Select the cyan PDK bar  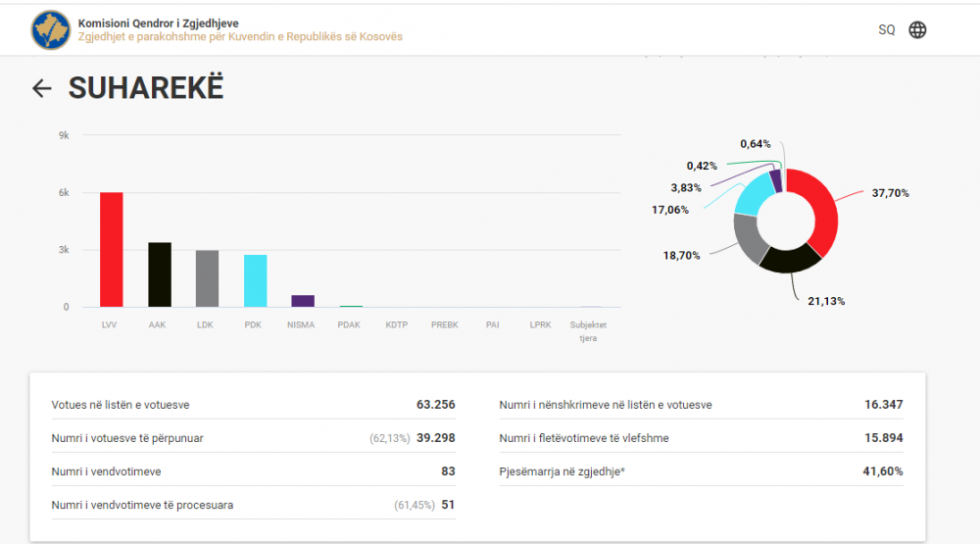coord(255,280)
